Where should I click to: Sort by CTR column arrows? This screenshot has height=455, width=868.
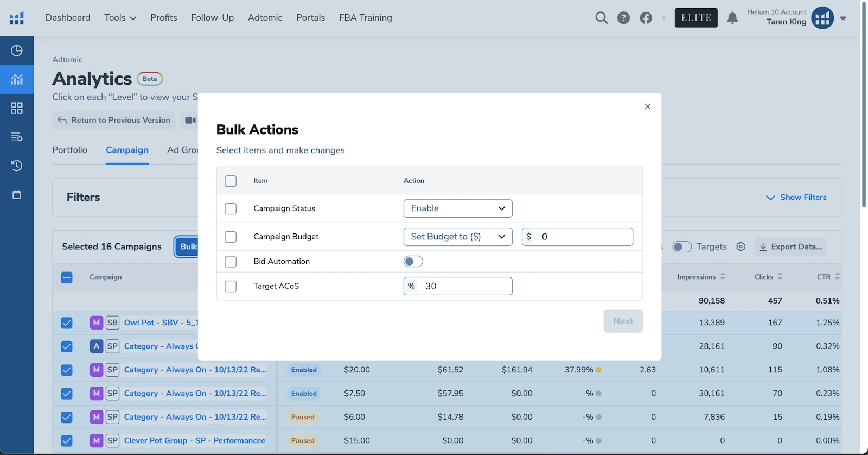838,277
